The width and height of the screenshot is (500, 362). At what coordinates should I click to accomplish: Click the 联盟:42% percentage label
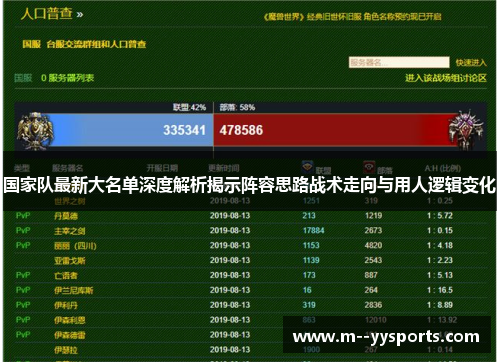[189, 107]
